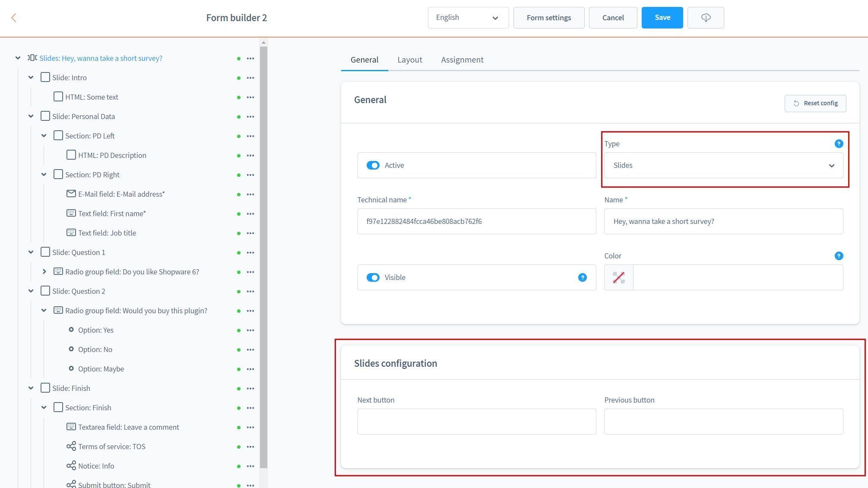
Task: Open the Type dropdown showing Slides
Action: click(x=723, y=165)
